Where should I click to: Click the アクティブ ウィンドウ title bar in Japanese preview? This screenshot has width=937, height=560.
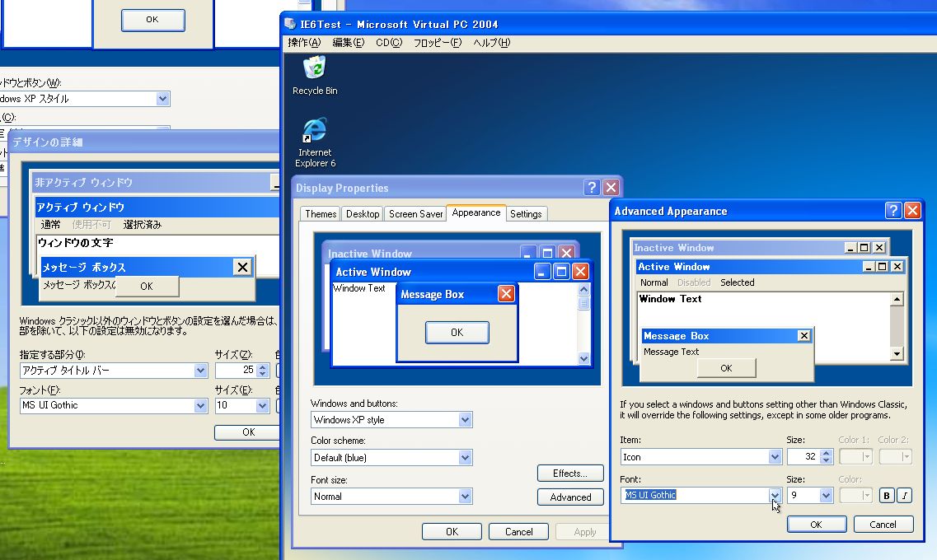[x=157, y=208]
